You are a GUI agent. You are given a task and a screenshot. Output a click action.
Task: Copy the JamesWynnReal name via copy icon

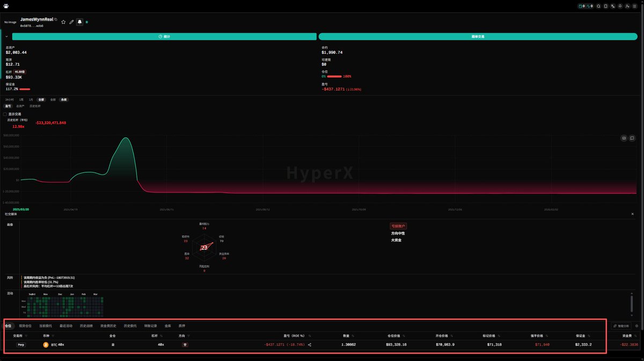pyautogui.click(x=56, y=19)
